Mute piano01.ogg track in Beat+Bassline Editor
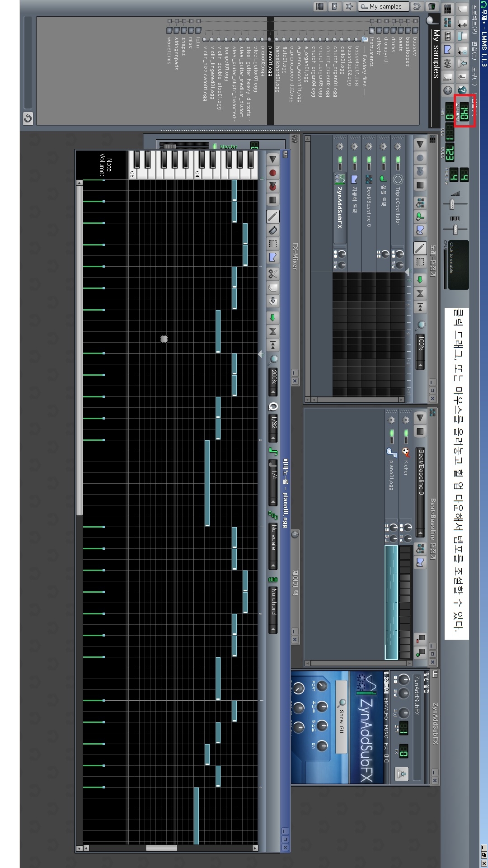The width and height of the screenshot is (488, 868). click(392, 433)
